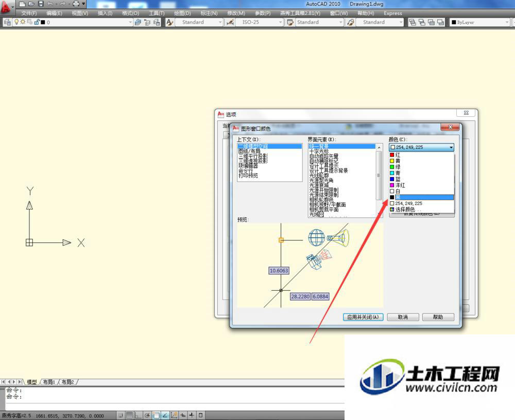Screen dimensions: 515x420
Task: Expand the ISO-25 dimension style dropdown
Action: pyautogui.click(x=281, y=22)
